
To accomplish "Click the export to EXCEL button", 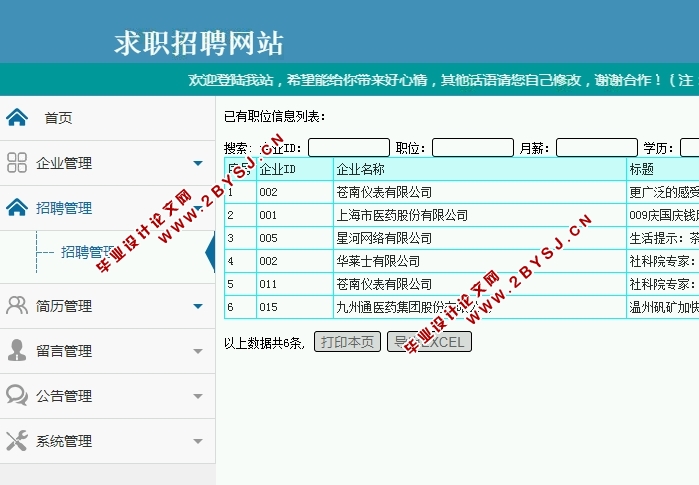I will 429,342.
